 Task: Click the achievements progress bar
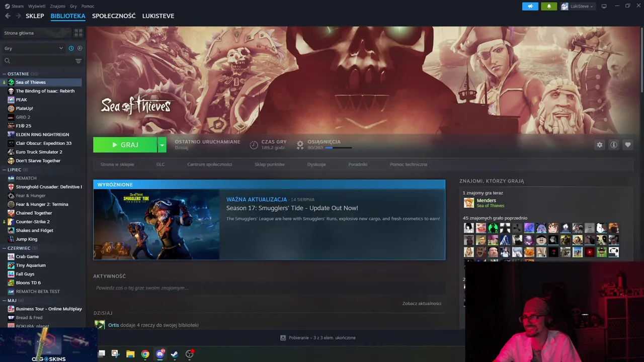pos(338,148)
